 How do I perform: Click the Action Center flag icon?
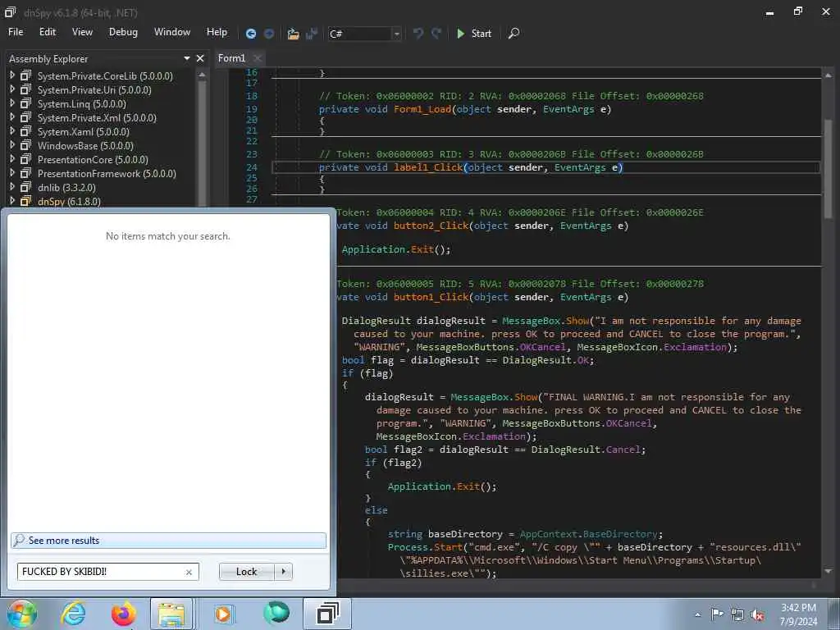(717, 614)
